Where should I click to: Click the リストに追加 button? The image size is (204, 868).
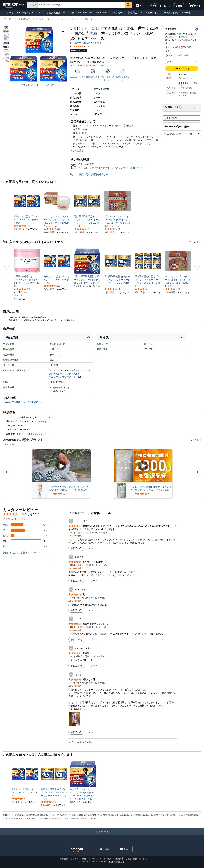tap(182, 118)
